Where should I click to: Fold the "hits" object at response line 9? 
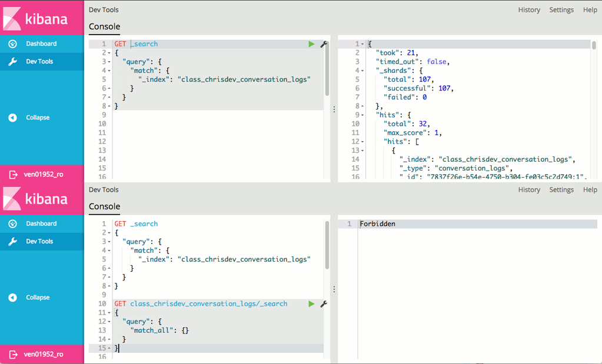[x=362, y=115]
